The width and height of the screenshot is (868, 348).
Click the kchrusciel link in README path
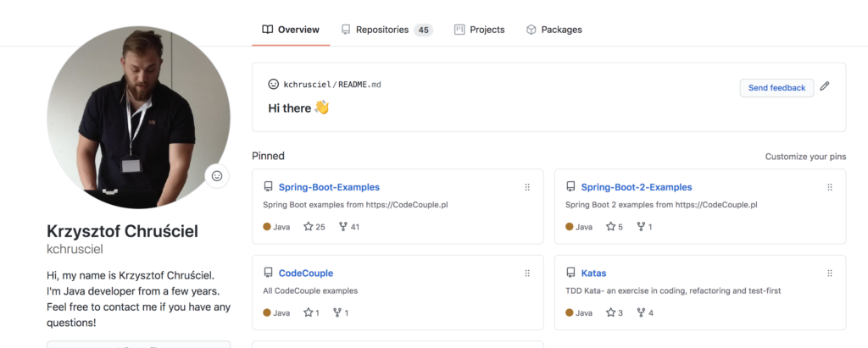307,85
